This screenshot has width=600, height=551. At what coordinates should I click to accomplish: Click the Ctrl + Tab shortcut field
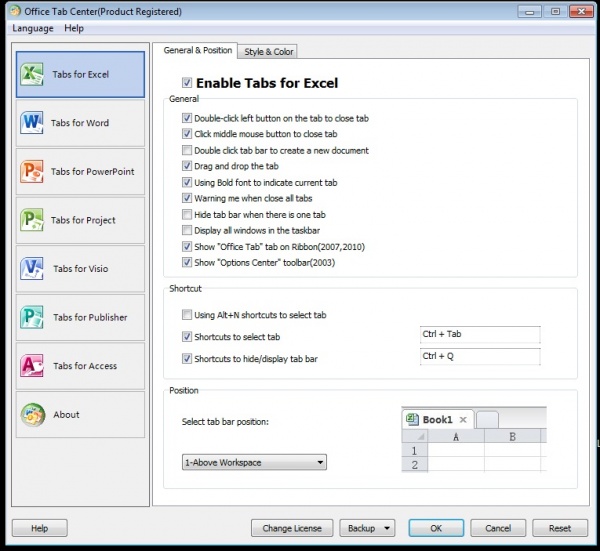click(x=480, y=334)
